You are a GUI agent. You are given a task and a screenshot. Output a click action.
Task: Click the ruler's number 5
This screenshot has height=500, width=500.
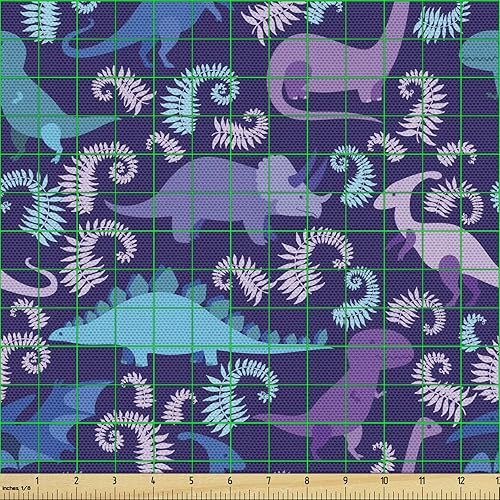191,481
